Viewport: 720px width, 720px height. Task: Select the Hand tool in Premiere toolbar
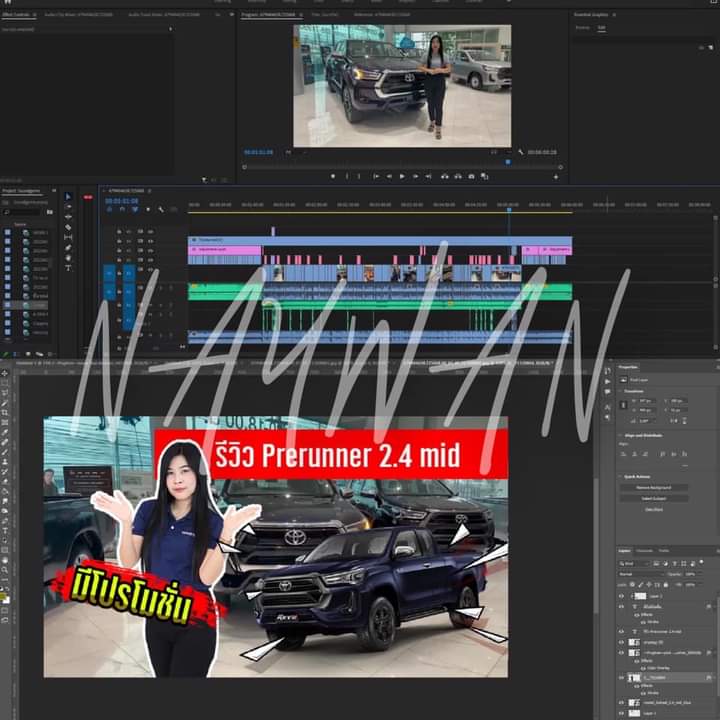[x=68, y=257]
